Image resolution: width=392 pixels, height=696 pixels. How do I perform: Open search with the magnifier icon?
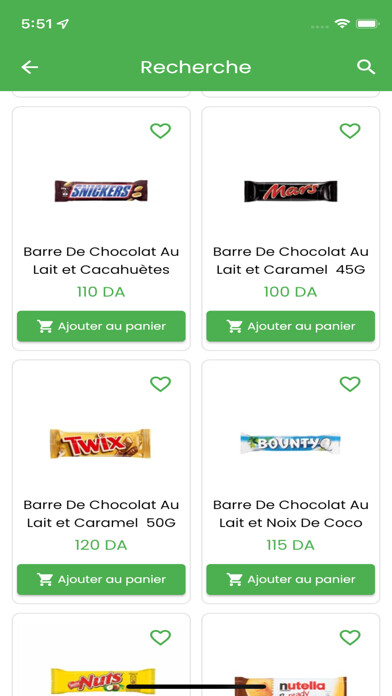pyautogui.click(x=366, y=67)
